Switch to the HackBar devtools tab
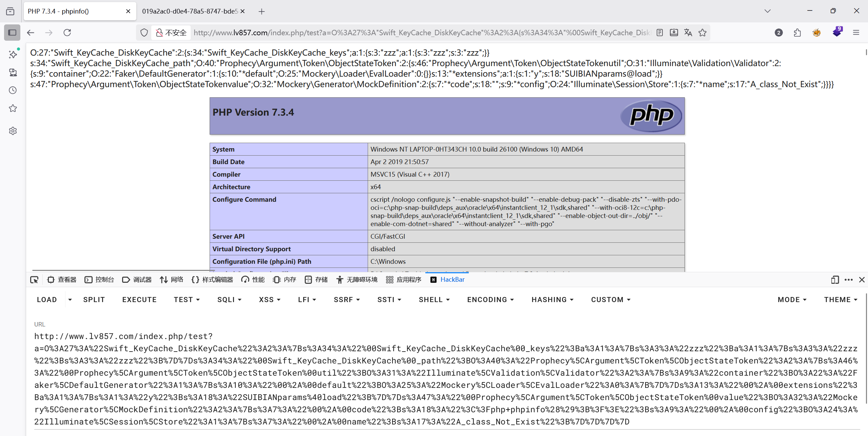868x436 pixels. pyautogui.click(x=448, y=280)
